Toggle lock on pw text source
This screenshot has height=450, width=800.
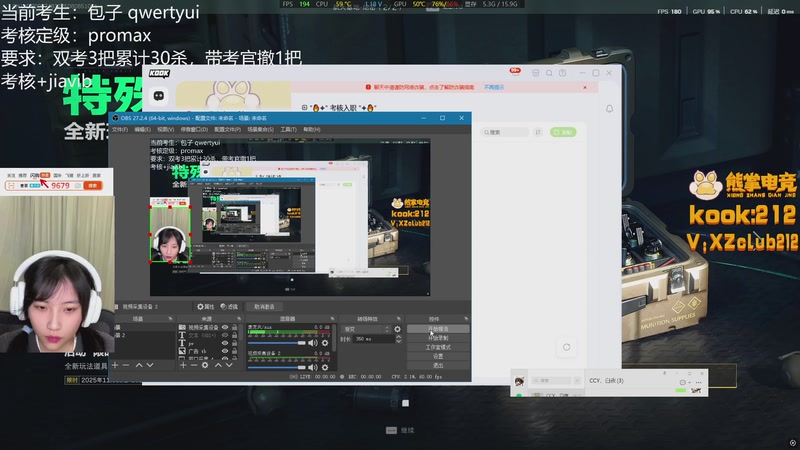click(x=235, y=343)
